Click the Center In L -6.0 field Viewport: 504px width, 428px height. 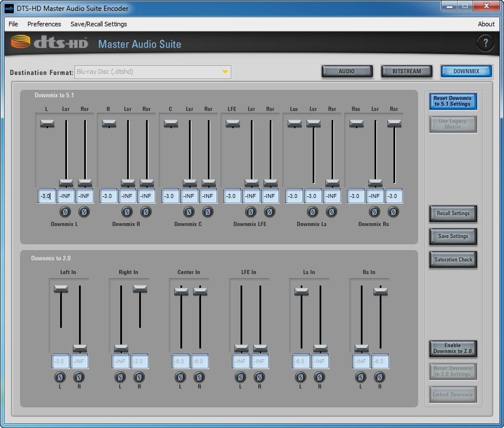click(x=180, y=361)
